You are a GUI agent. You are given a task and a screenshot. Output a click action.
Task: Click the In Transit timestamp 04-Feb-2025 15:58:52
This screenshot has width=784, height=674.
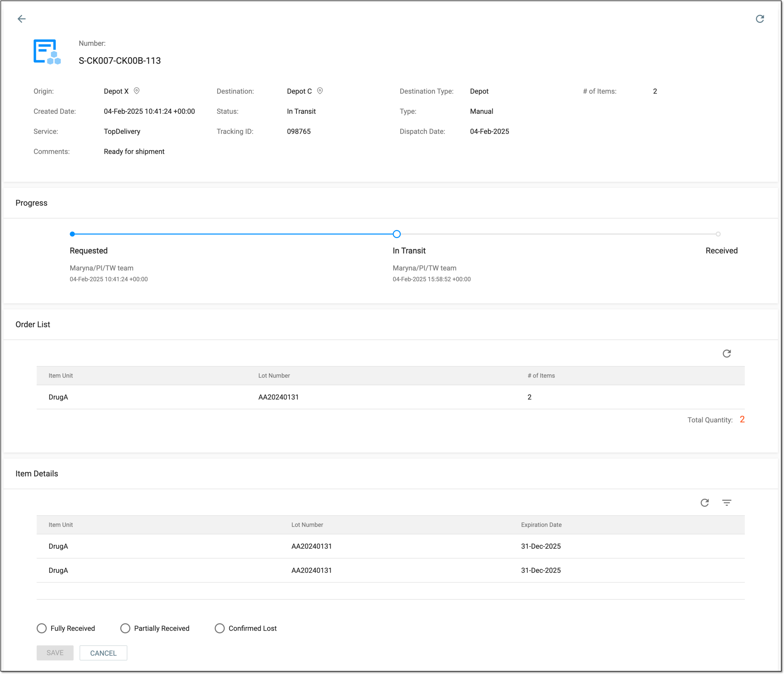[x=431, y=279]
